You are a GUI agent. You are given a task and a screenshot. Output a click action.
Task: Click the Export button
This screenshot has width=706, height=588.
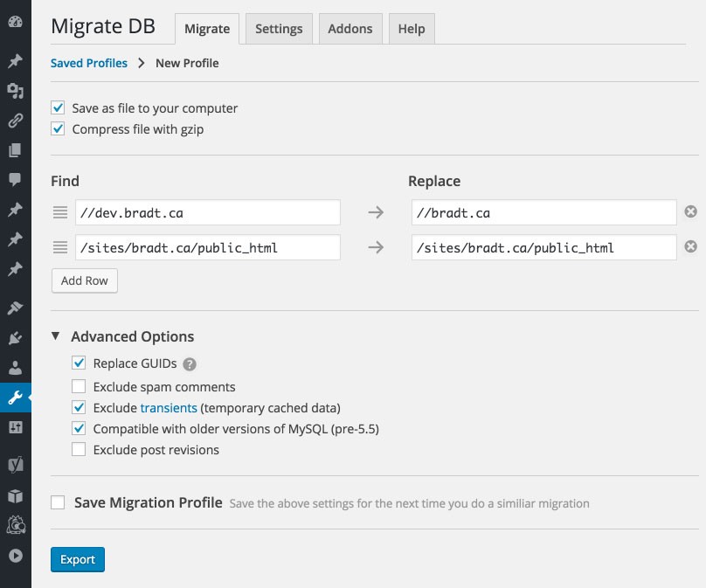[x=78, y=559]
